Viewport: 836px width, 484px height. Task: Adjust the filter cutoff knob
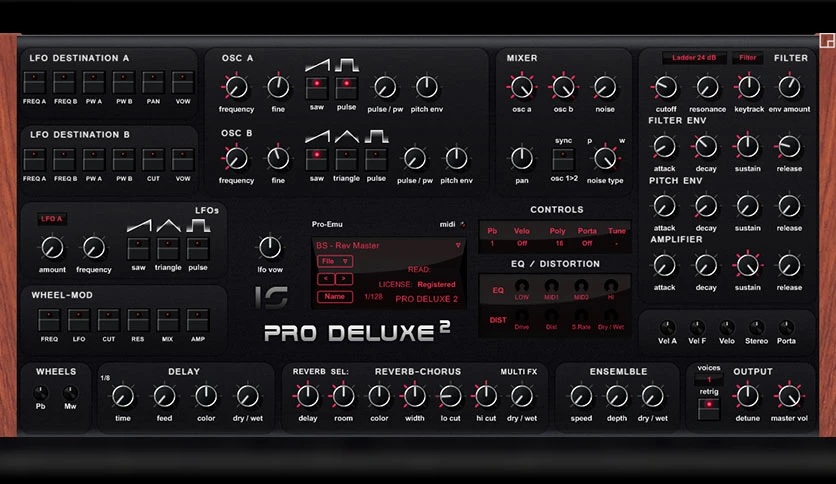666,87
